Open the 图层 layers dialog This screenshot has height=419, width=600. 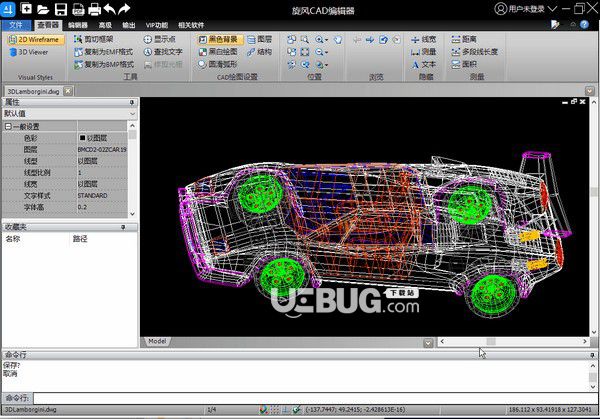260,39
